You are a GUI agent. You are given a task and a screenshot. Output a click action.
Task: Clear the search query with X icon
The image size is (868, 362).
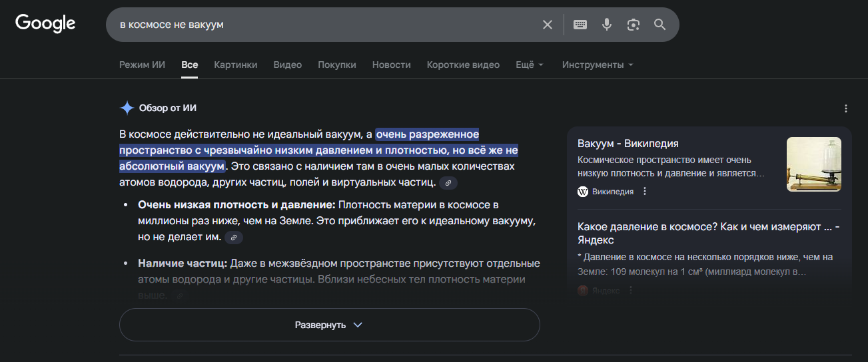point(548,25)
